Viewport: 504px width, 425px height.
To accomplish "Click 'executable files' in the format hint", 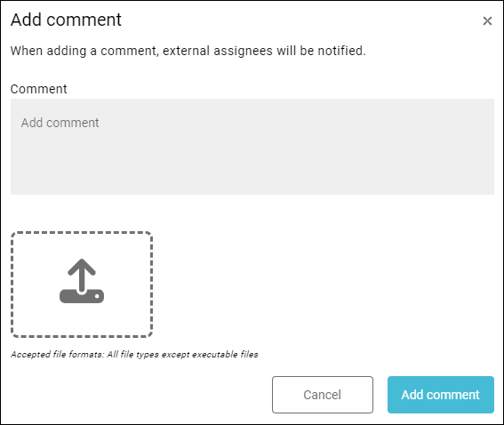I will click(x=225, y=354).
